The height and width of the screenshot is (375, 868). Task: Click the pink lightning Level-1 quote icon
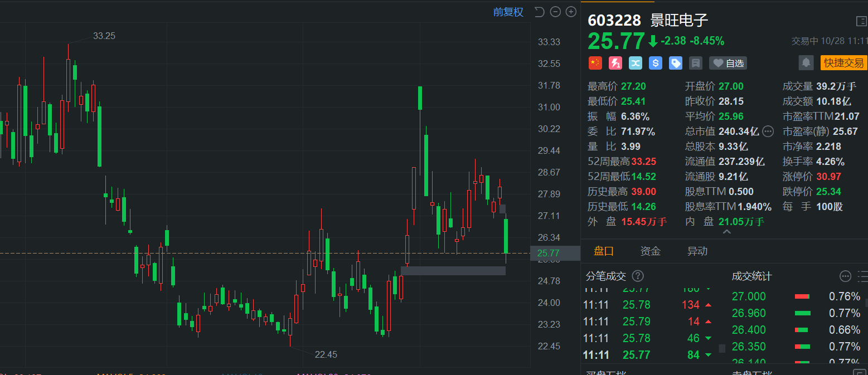(615, 63)
